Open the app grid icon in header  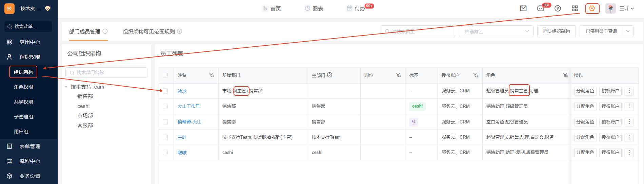pos(575,8)
